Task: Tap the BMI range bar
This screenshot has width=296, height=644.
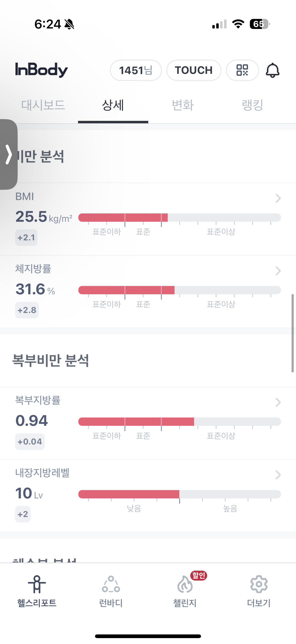Action: (179, 218)
